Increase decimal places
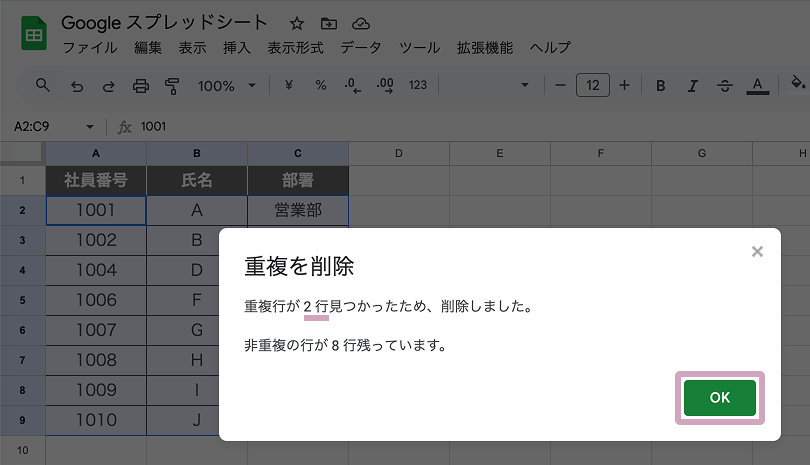 [385, 86]
